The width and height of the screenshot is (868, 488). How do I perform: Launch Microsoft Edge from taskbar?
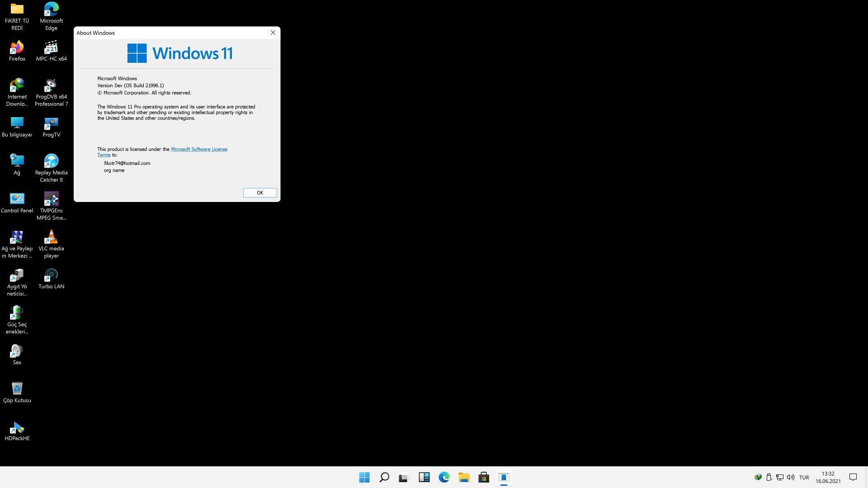[x=444, y=477]
